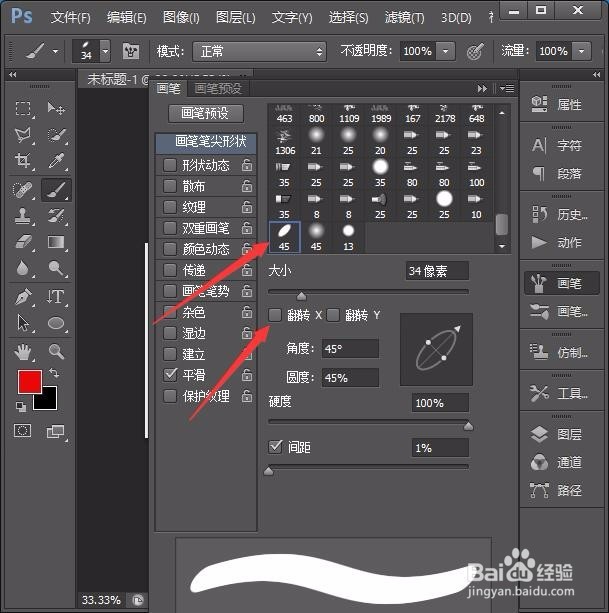This screenshot has width=609, height=613.
Task: Reset default foreground and background colors
Action: click(21, 407)
